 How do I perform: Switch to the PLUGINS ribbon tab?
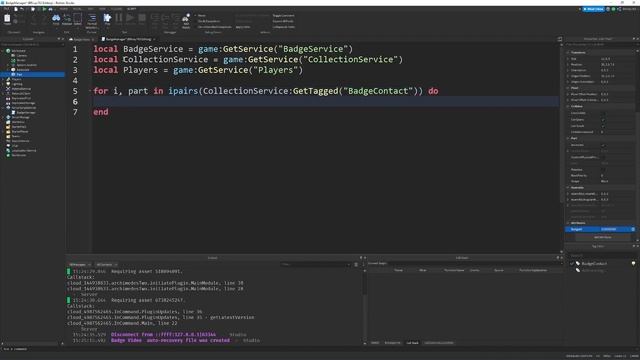point(116,9)
